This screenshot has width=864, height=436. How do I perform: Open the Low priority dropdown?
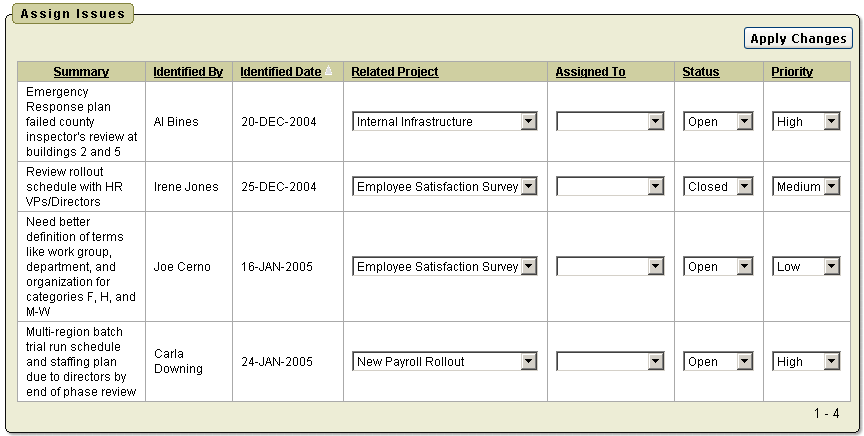806,267
